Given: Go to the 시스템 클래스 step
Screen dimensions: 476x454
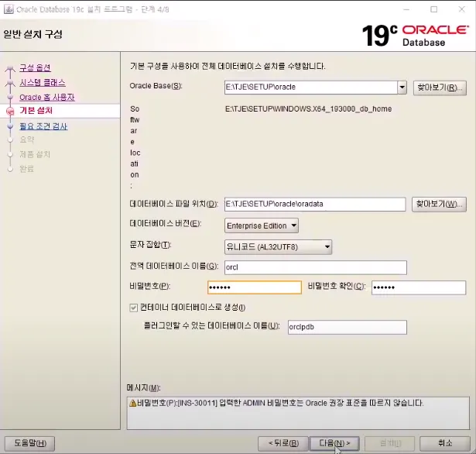Looking at the screenshot, I should point(43,82).
